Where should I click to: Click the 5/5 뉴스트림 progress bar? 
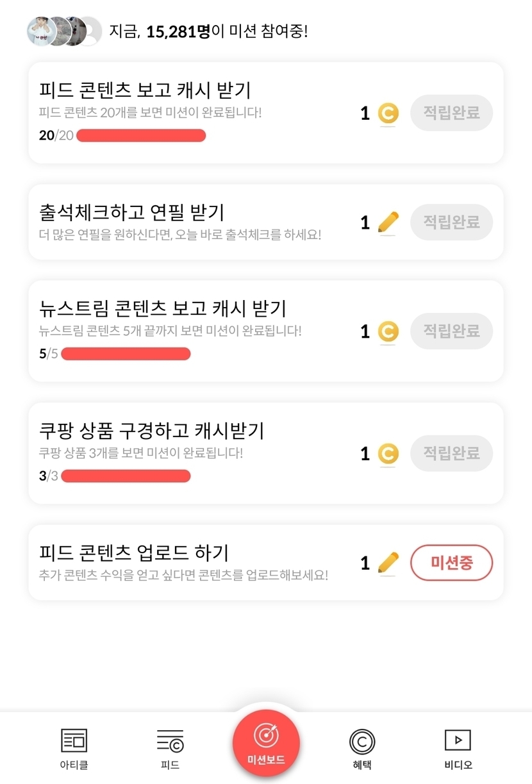[126, 354]
